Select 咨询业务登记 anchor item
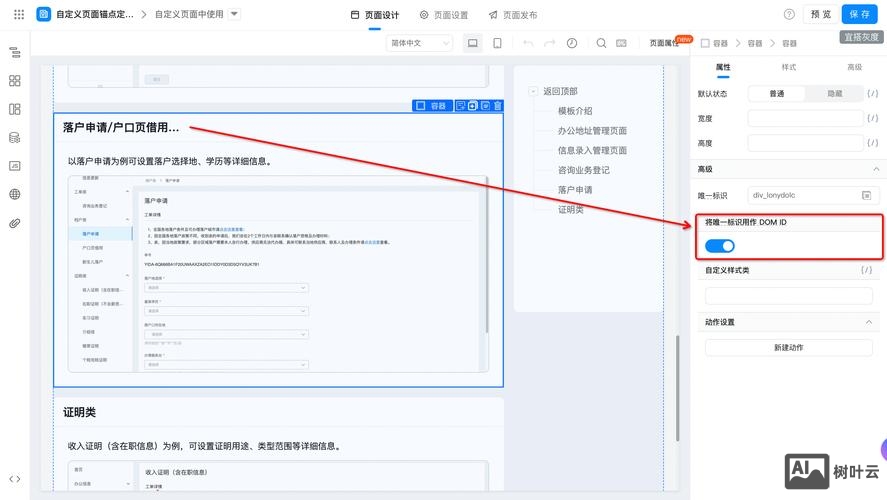Screen dimensions: 887x500 click(583, 170)
